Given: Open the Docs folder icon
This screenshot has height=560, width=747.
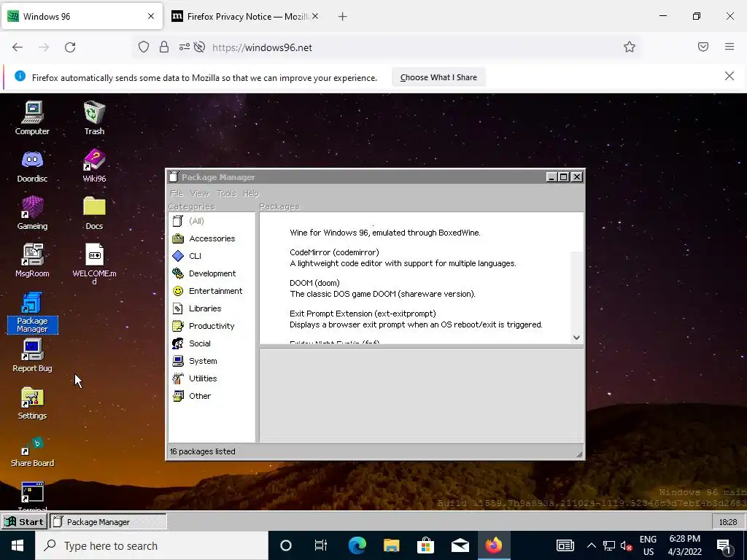Looking at the screenshot, I should [x=94, y=213].
